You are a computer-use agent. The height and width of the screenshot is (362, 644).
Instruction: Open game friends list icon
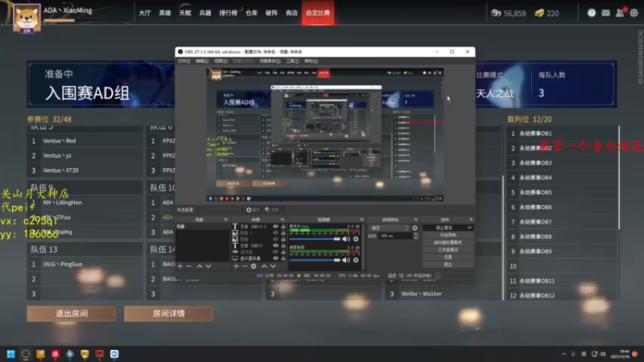pyautogui.click(x=620, y=13)
